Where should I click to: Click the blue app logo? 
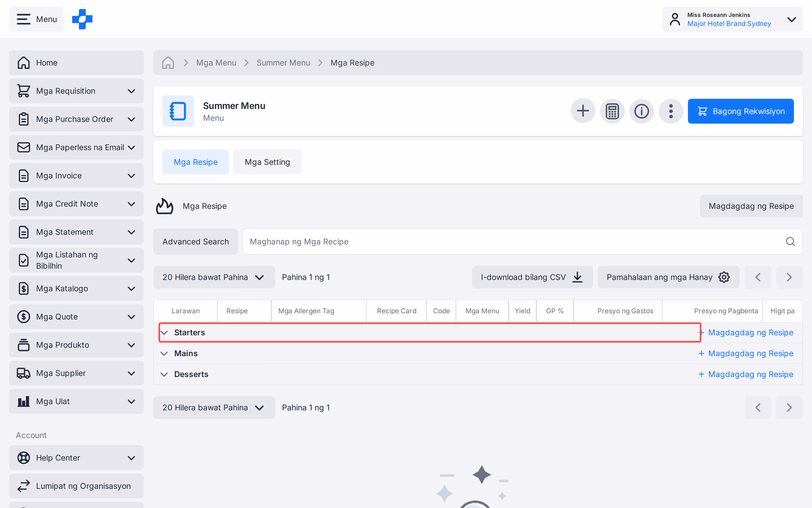82,19
